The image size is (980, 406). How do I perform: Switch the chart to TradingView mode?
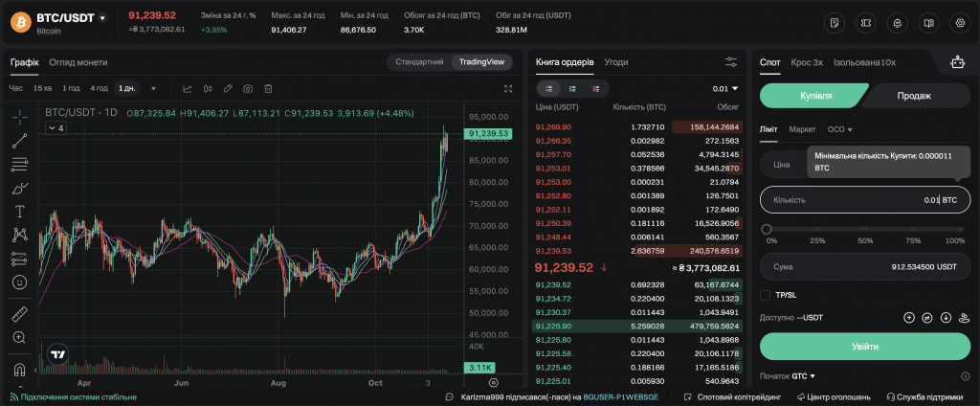point(481,62)
